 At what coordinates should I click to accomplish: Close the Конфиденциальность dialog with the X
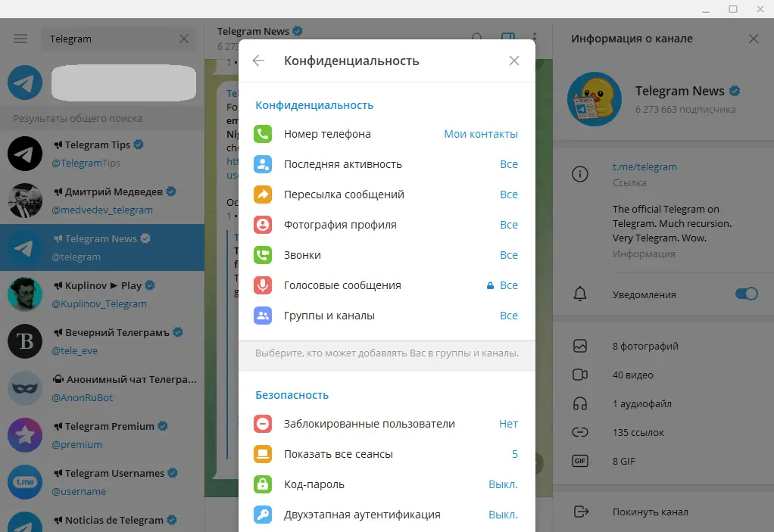(x=514, y=61)
